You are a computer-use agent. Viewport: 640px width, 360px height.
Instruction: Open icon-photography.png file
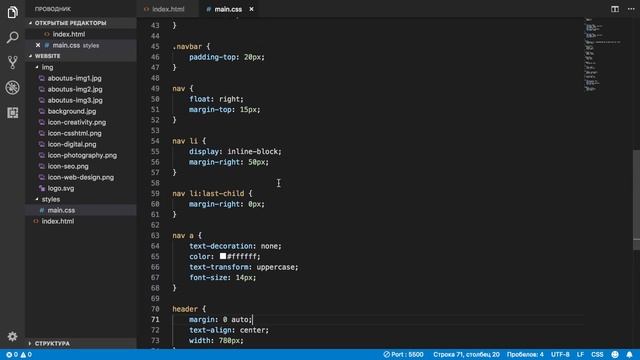coord(82,155)
